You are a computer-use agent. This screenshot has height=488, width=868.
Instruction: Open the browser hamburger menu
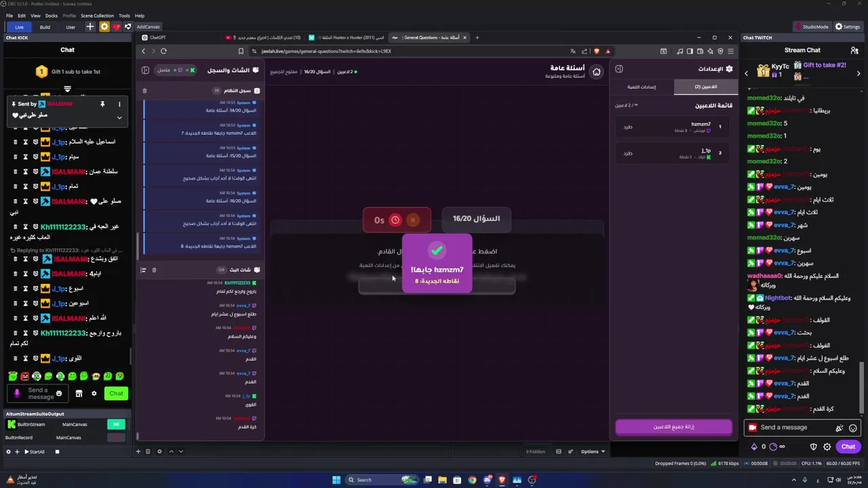pyautogui.click(x=730, y=51)
